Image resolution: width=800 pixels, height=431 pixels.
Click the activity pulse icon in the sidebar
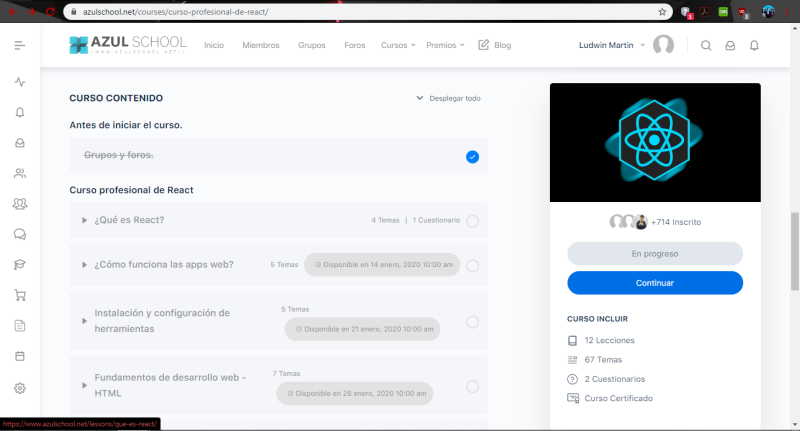20,82
